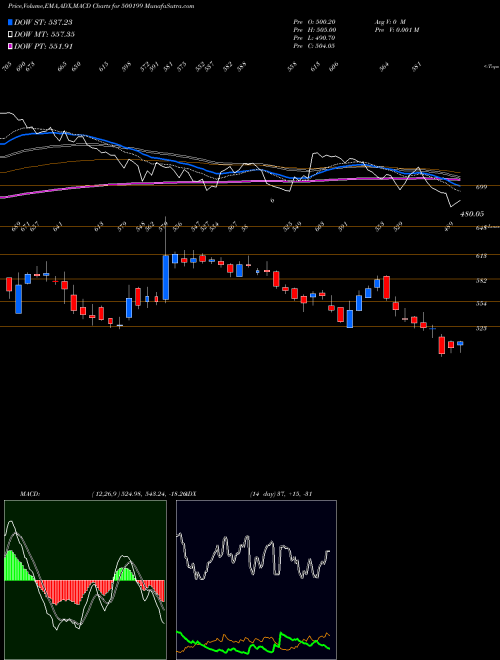Click the white DOW MT legend swatch
Image resolution: width=500 pixels, height=660 pixels.
10,34
